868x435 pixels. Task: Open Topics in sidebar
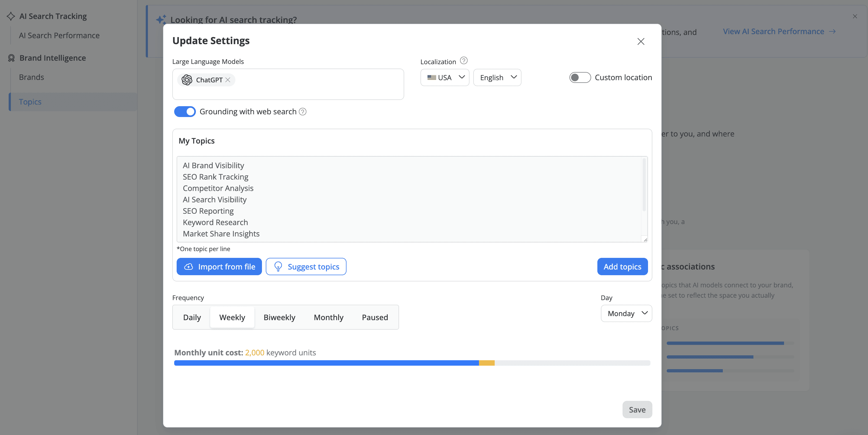(73, 102)
